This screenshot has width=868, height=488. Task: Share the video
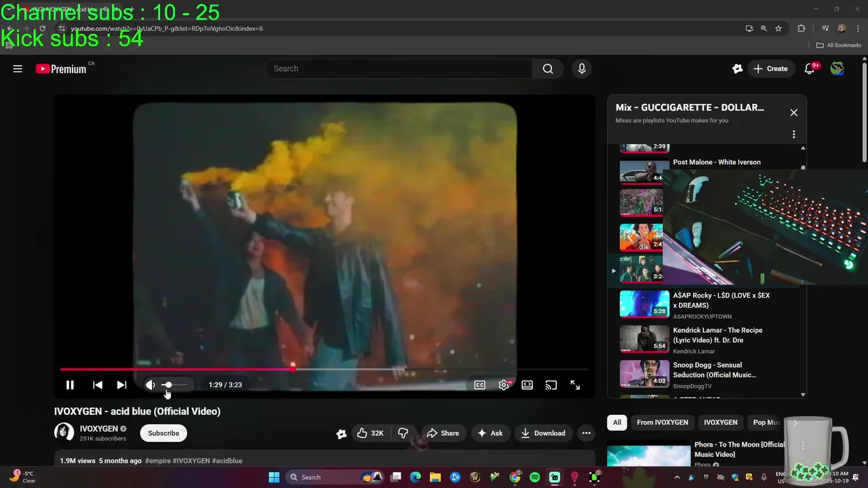[442, 433]
